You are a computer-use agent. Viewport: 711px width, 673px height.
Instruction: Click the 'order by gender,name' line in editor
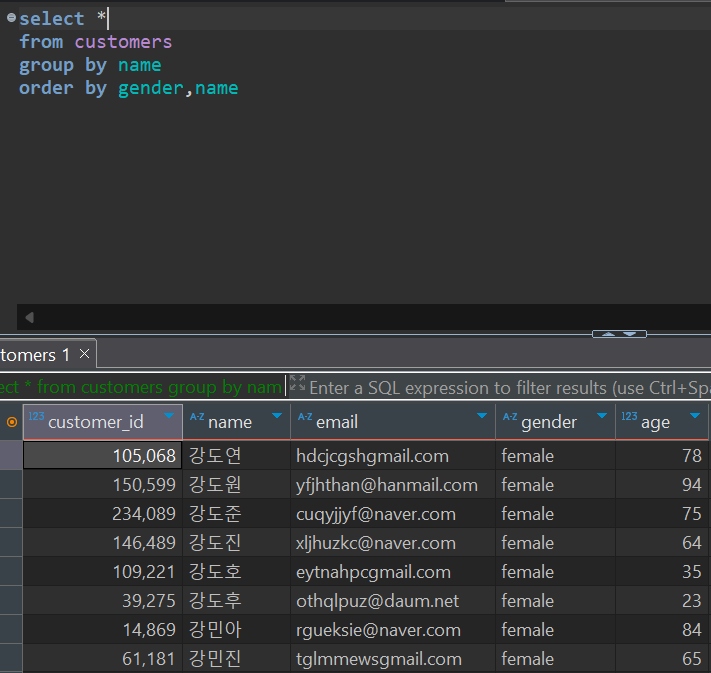pyautogui.click(x=128, y=88)
